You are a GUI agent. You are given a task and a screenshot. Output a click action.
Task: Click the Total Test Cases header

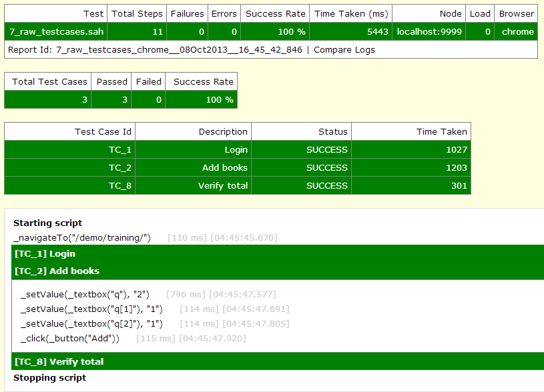(49, 81)
